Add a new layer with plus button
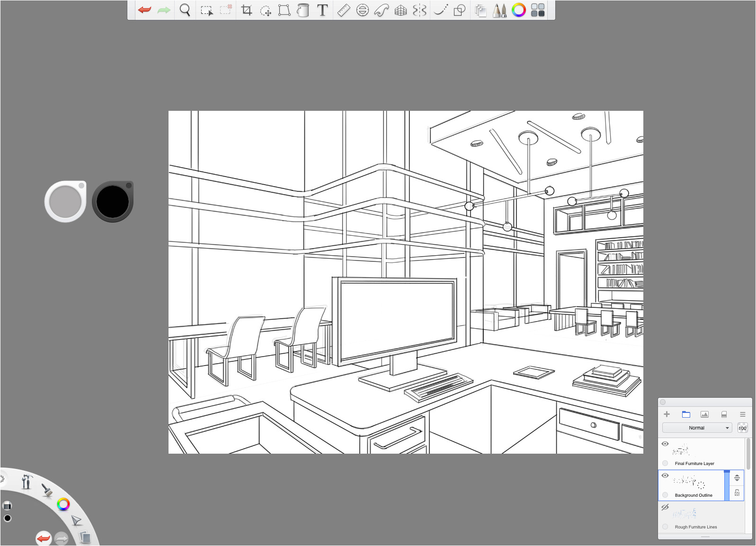This screenshot has height=546, width=756. pos(667,414)
